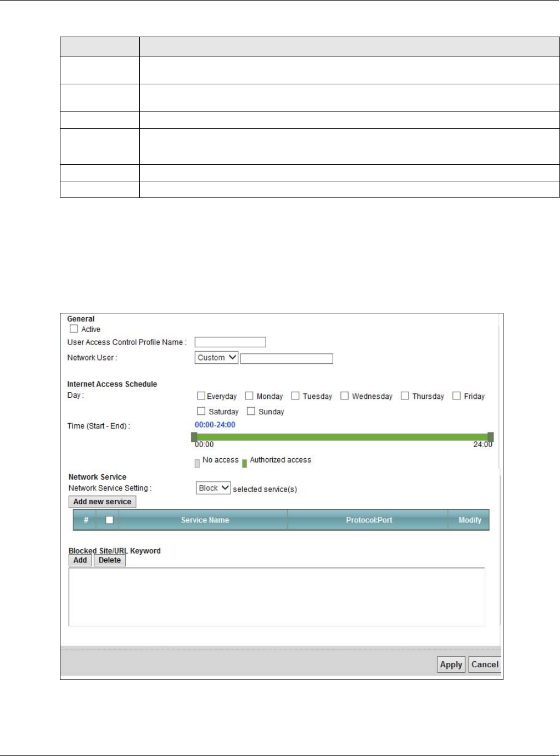Open the Network User Custom dropdown
The width and height of the screenshot is (560, 756).
(x=216, y=358)
